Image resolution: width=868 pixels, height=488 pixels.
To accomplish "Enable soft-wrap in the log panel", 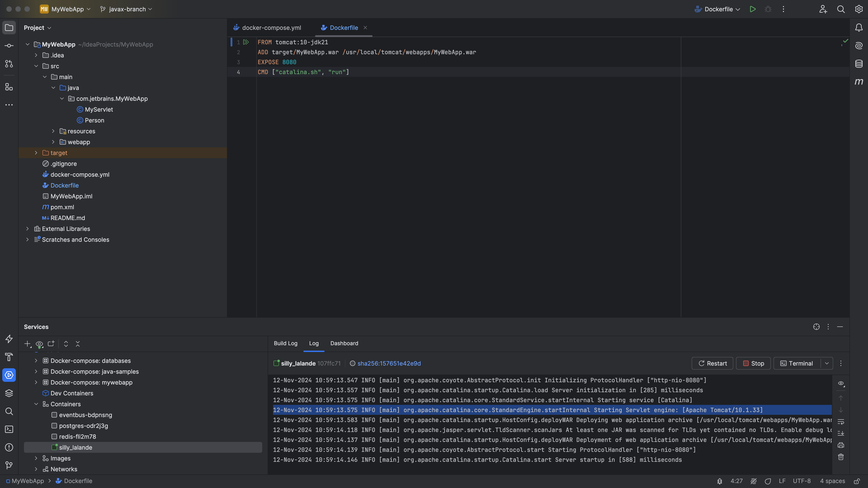I will (x=841, y=422).
